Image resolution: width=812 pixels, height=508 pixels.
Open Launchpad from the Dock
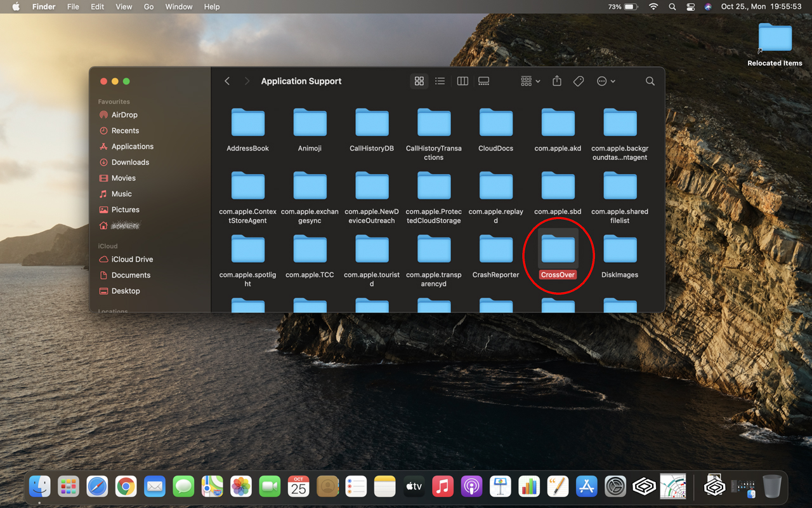point(69,487)
